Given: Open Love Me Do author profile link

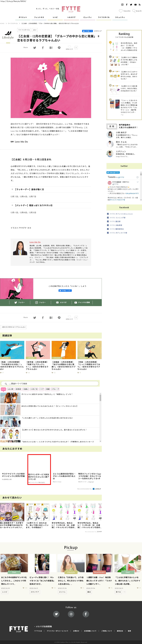Looking at the screenshot, I should tap(35, 242).
